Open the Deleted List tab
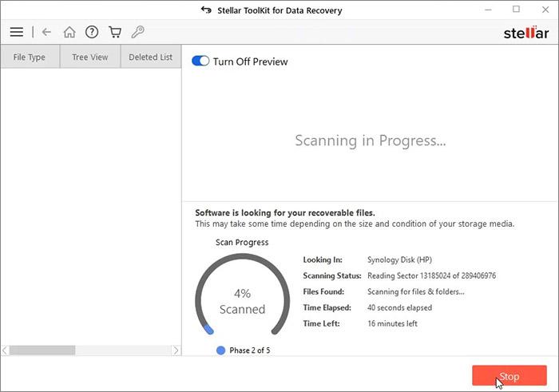Screen dimensions: 559x392 point(150,57)
